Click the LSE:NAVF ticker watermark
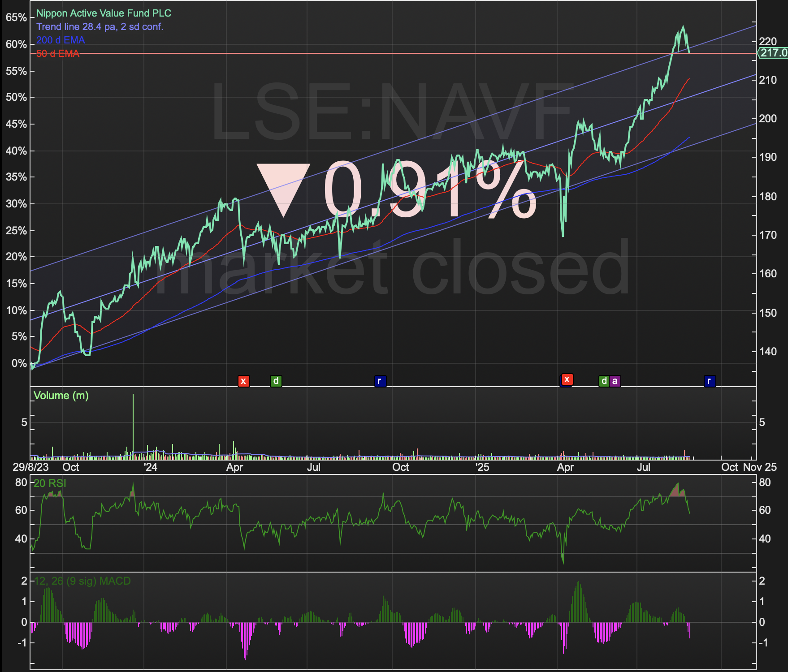This screenshot has height=672, width=788. click(x=391, y=112)
